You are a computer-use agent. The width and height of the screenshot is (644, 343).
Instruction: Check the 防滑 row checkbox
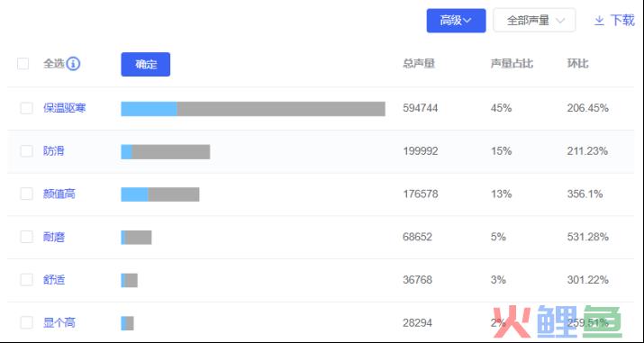27,151
